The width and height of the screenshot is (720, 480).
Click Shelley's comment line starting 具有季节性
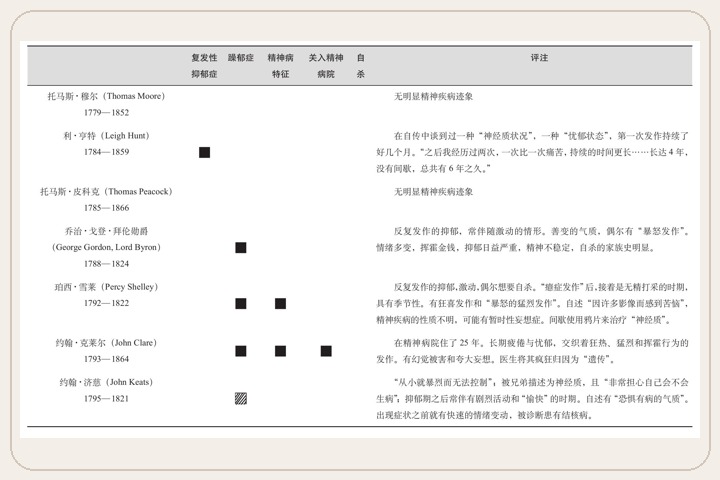(x=532, y=304)
